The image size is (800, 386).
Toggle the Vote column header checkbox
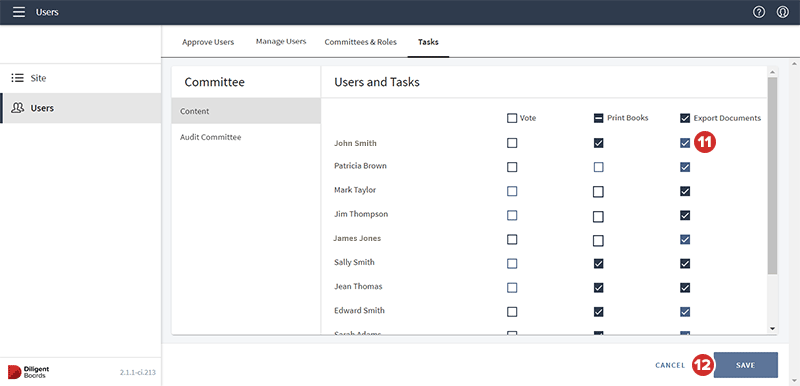tap(512, 118)
